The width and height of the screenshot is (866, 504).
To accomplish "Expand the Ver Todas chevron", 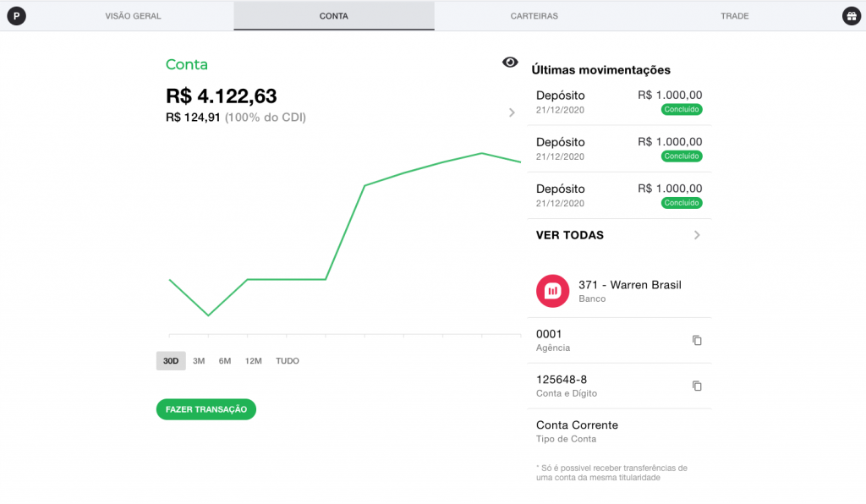I will (697, 235).
